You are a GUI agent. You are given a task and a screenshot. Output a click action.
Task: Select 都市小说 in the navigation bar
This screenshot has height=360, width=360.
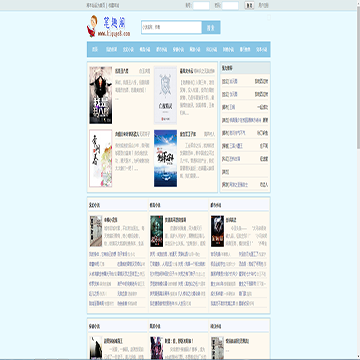tap(162, 49)
